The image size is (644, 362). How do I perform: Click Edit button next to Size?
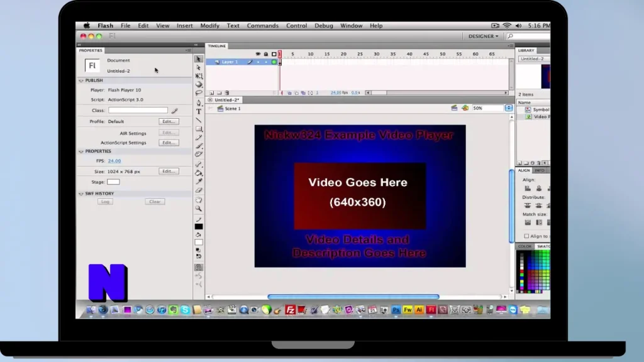(169, 171)
